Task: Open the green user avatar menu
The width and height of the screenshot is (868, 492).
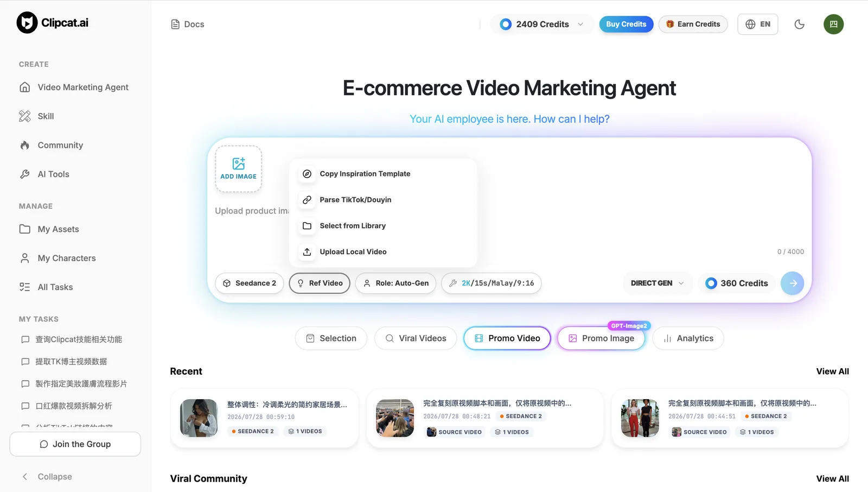Action: coord(833,24)
